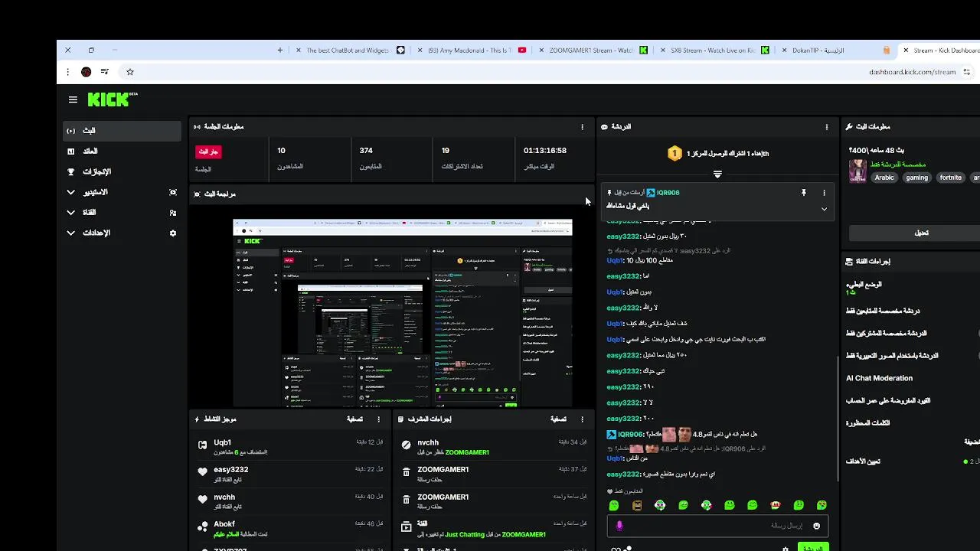Open session info panel three-dot menu
This screenshot has width=980, height=551.
pos(583,127)
